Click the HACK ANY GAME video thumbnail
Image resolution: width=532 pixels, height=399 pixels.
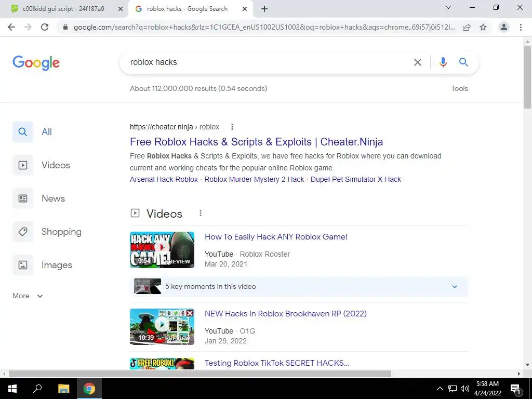point(162,250)
